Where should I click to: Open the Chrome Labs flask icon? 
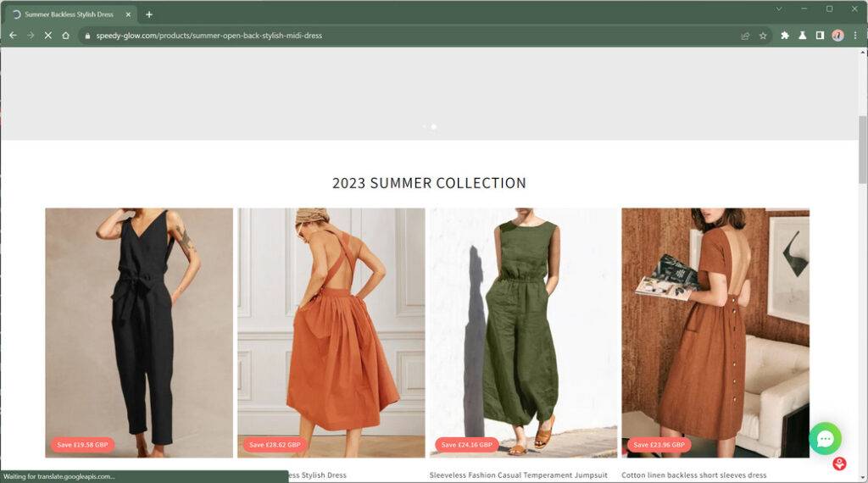pyautogui.click(x=802, y=36)
